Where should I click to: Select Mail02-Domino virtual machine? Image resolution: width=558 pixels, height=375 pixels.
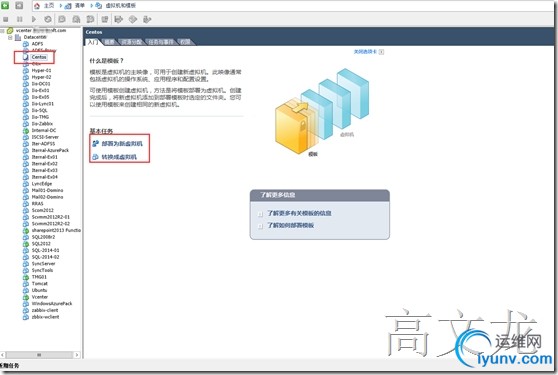47,197
